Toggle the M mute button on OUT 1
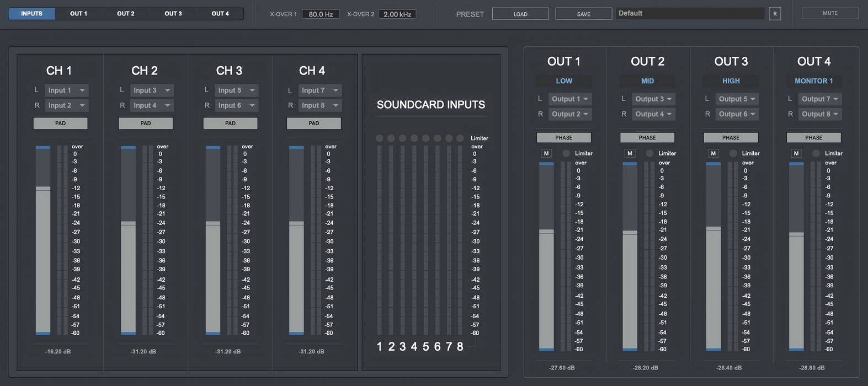Viewport: 868px width, 386px height. (x=546, y=153)
